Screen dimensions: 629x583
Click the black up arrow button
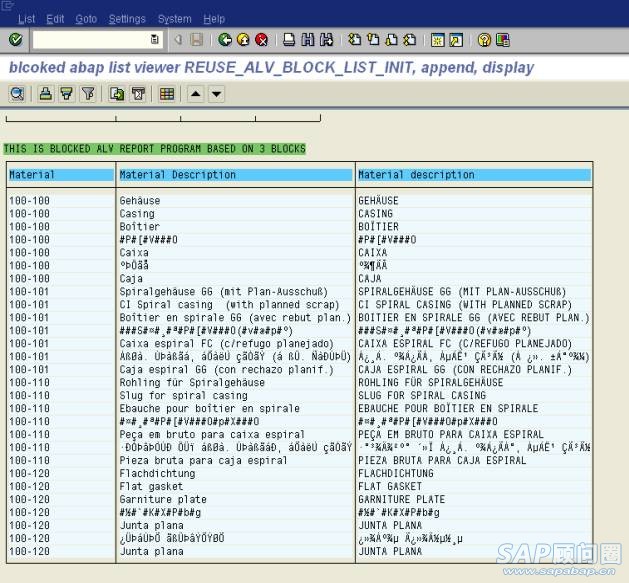click(195, 94)
